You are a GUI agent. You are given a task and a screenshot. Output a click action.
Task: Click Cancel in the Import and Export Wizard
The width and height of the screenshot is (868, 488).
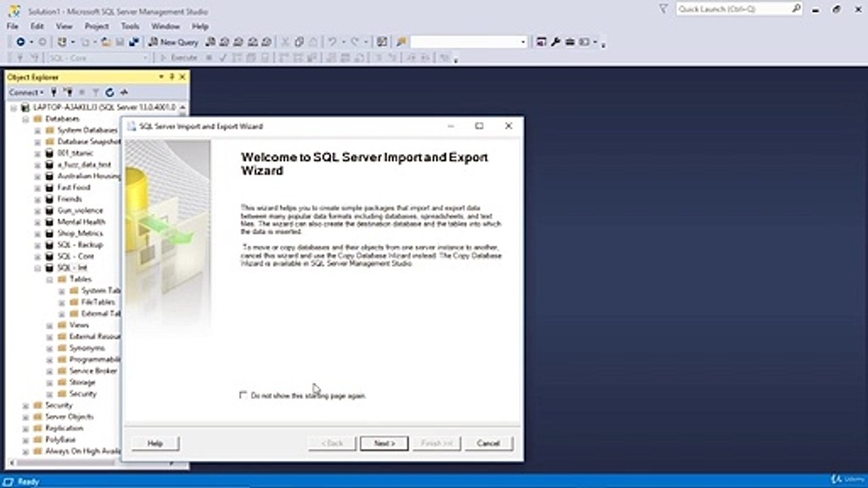(x=488, y=443)
